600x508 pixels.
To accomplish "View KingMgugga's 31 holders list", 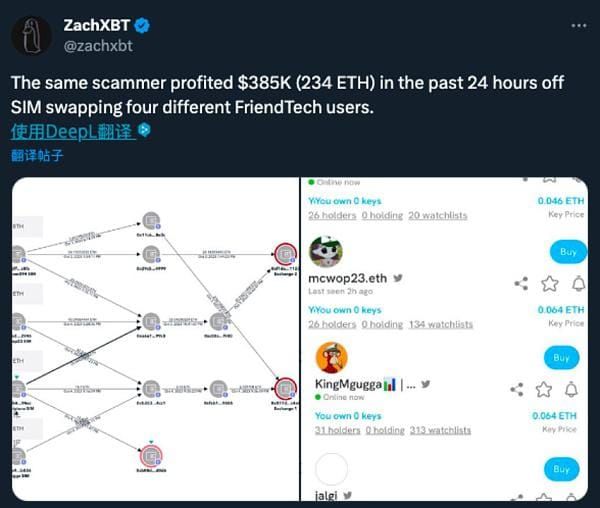I will coord(338,430).
